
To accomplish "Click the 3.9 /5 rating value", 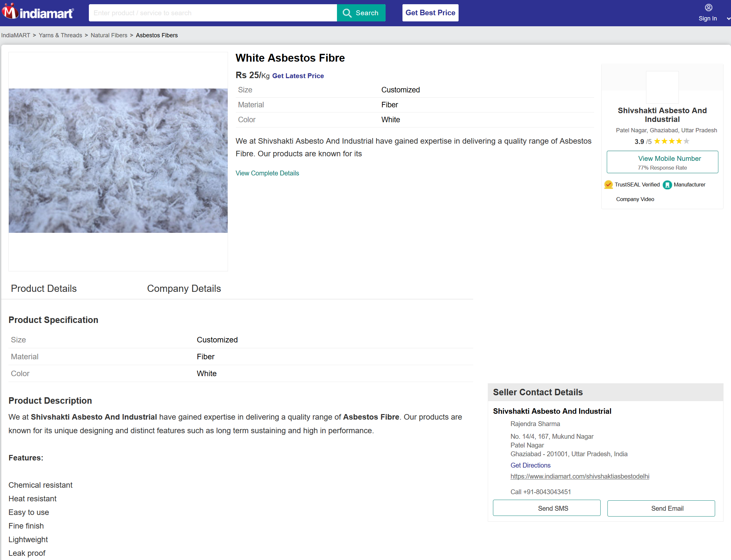I will pos(643,142).
